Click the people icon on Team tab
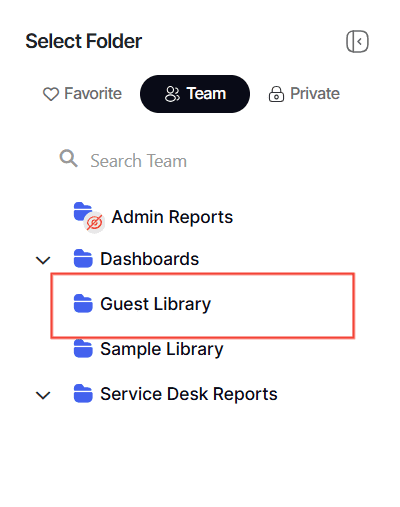400x507 pixels. (172, 94)
